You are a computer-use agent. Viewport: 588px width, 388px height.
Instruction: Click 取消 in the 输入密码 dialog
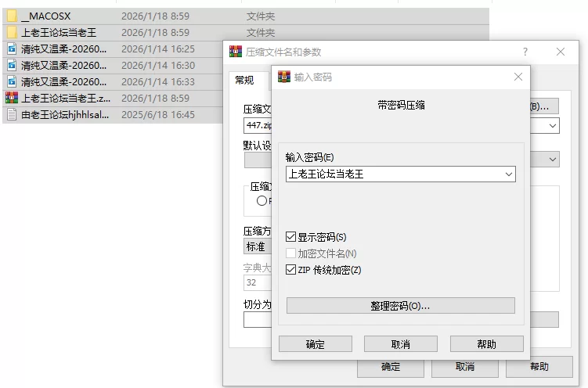tap(401, 344)
